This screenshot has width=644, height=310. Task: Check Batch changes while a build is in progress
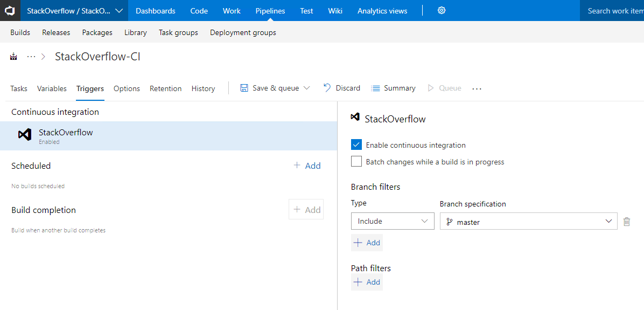point(356,161)
